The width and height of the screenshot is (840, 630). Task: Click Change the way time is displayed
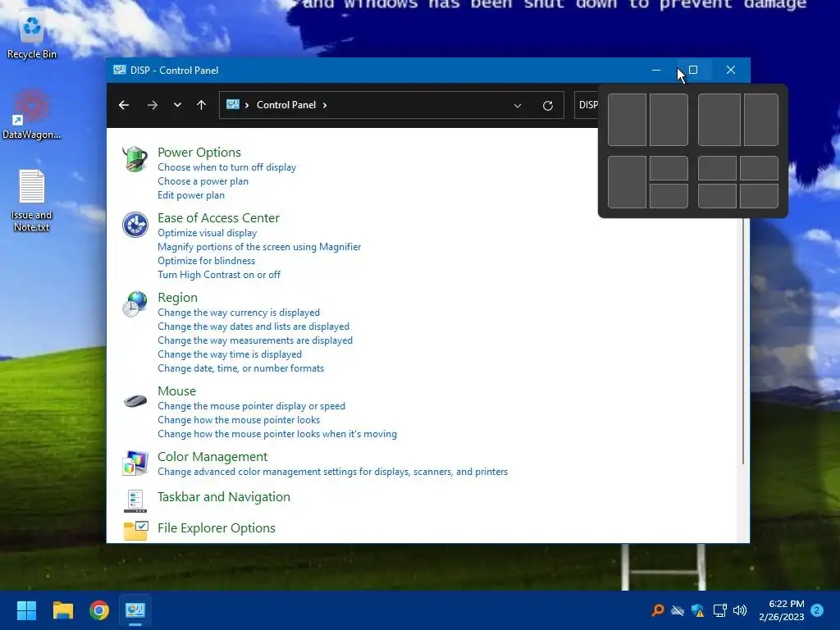230,354
